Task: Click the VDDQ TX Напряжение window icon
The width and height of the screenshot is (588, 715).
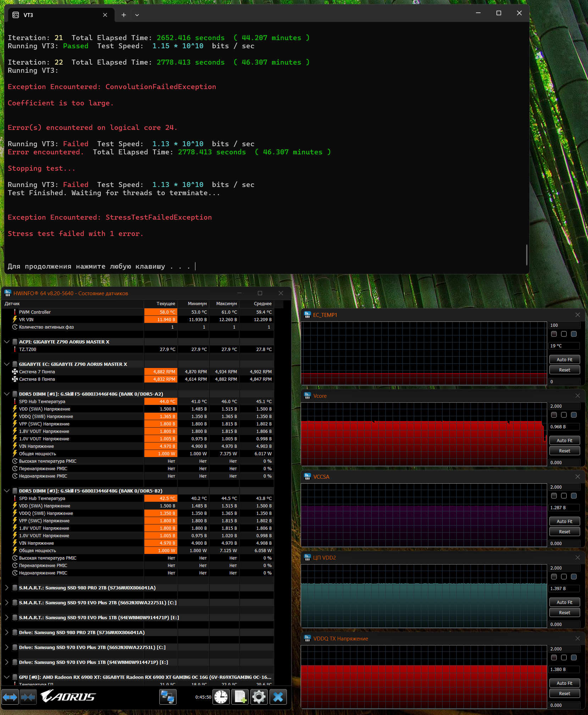Action: tap(307, 638)
